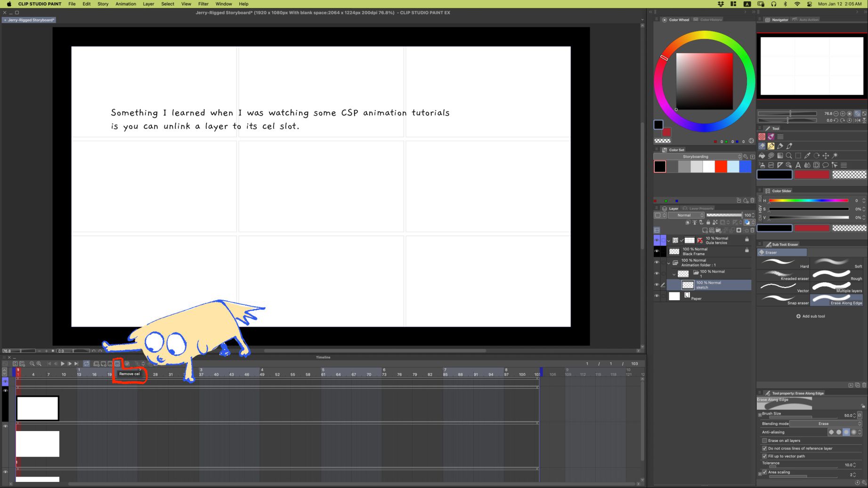Enable the Erase on all layers checkbox
This screenshot has width=868, height=488.
(x=764, y=440)
